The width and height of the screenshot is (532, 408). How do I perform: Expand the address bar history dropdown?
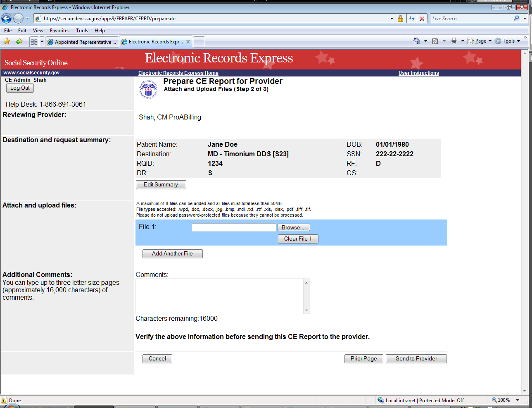click(392, 19)
